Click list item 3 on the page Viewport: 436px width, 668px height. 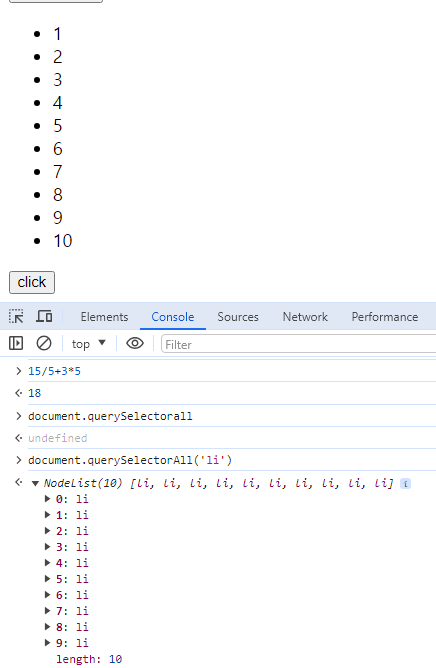point(58,80)
